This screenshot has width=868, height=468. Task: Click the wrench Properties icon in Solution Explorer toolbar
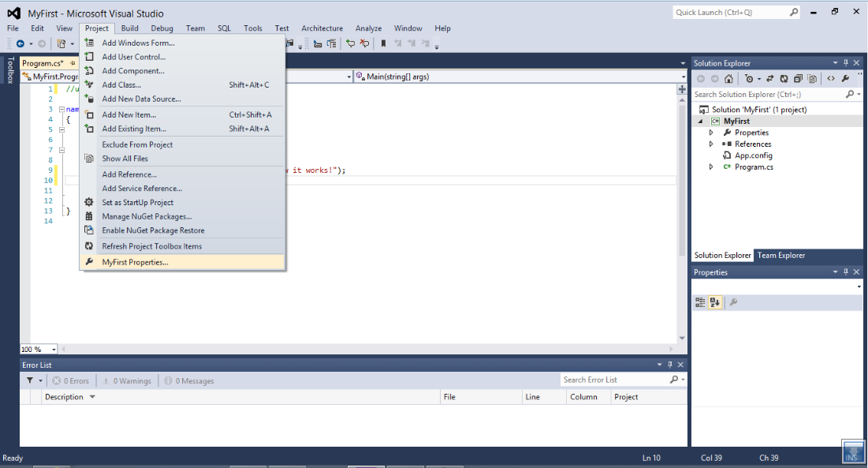845,79
